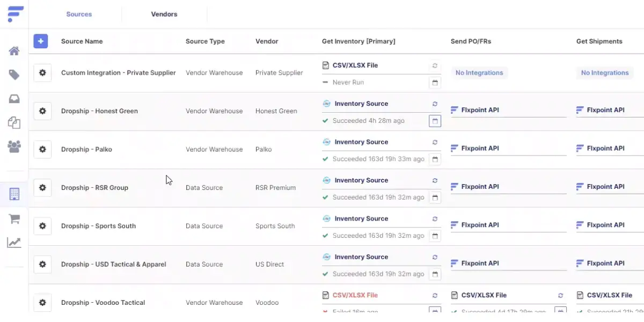The image size is (644, 322).
Task: Click the US Direct vendor cell
Action: click(x=270, y=264)
